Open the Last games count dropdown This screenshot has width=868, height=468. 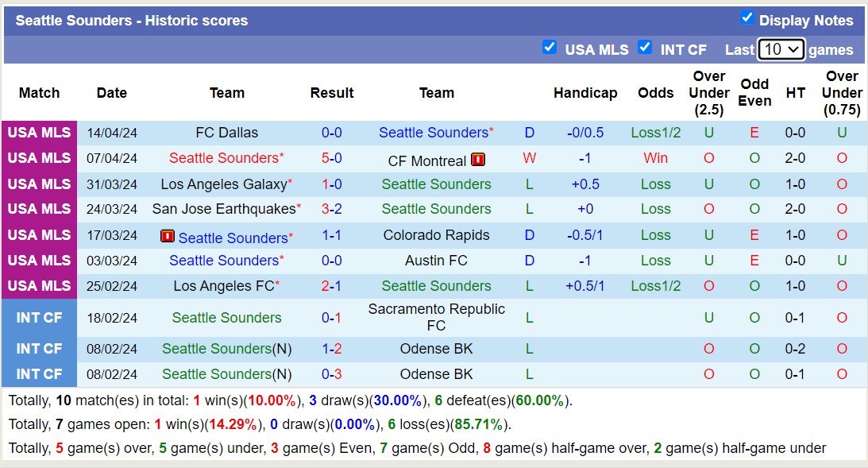click(x=781, y=48)
